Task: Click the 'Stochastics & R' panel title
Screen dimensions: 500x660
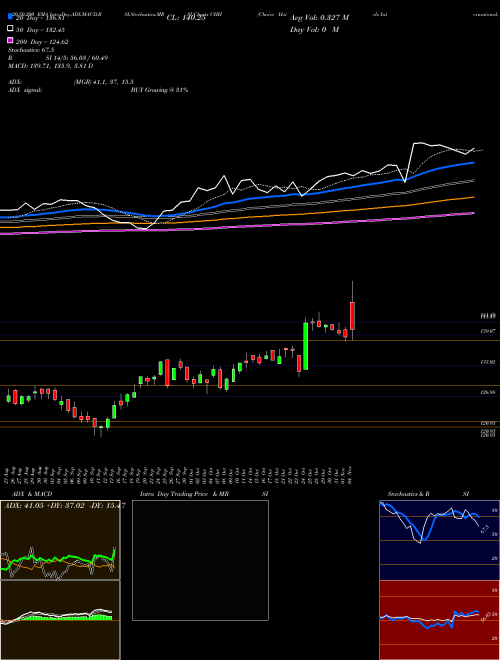Action: pos(409,494)
